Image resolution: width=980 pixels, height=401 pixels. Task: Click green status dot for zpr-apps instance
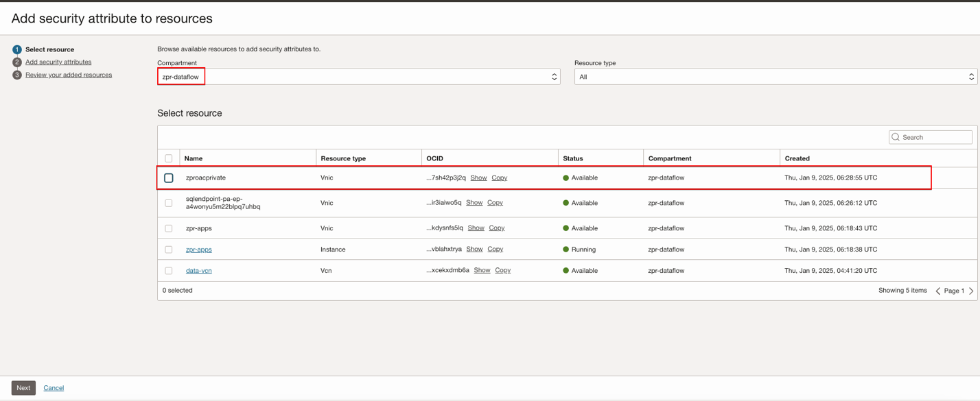(x=566, y=250)
